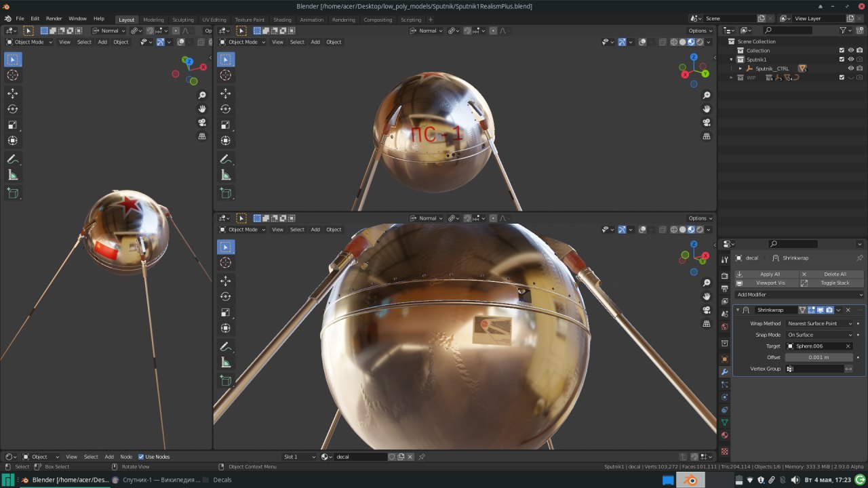Click the Viewport Vis button
The image size is (868, 488).
coord(766,283)
